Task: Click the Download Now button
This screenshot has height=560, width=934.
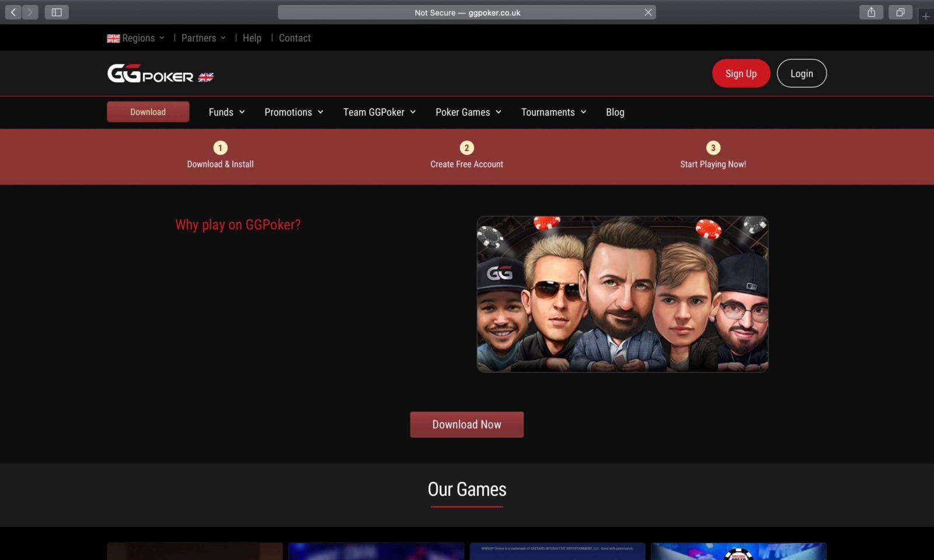Action: click(466, 424)
